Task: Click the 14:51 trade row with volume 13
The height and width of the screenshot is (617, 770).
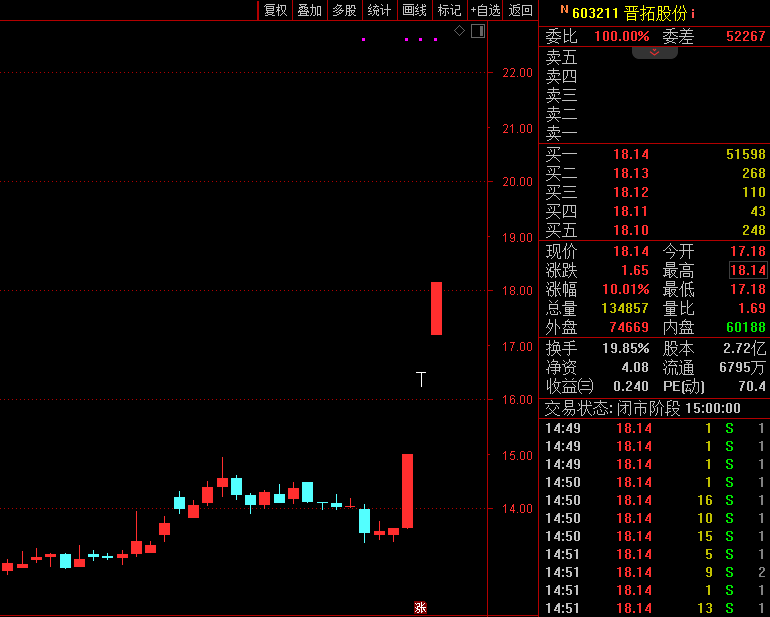Action: 654,608
